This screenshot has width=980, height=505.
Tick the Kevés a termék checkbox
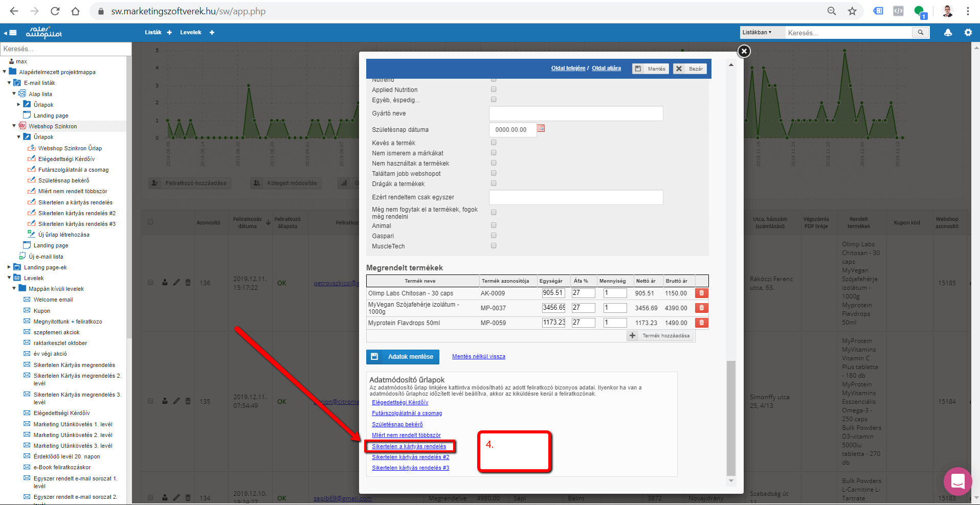click(x=494, y=143)
